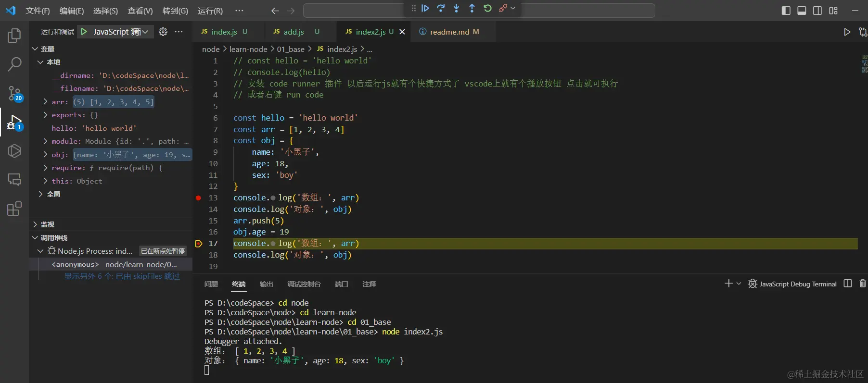
Task: Expand the arr variable
Action: click(45, 102)
